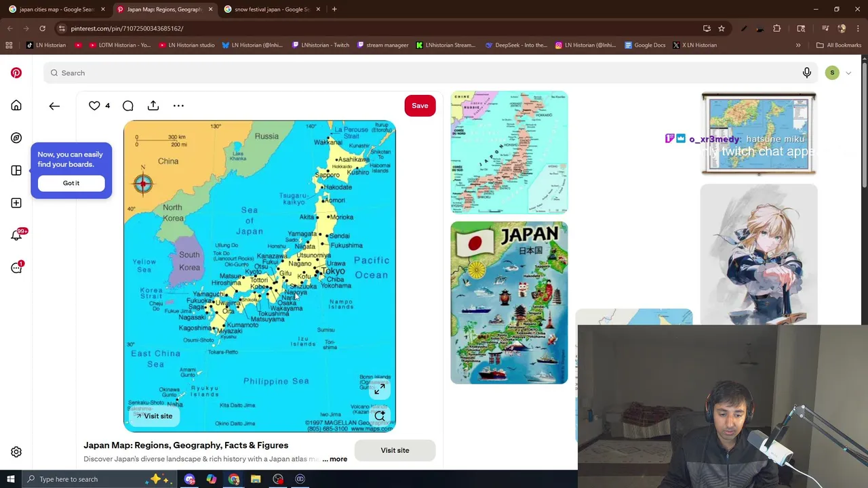Image resolution: width=868 pixels, height=488 pixels.
Task: Close the 'japan cities map' tab
Action: point(102,9)
